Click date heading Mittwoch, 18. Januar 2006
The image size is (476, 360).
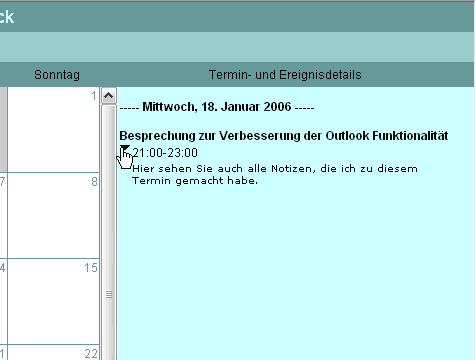click(x=217, y=107)
